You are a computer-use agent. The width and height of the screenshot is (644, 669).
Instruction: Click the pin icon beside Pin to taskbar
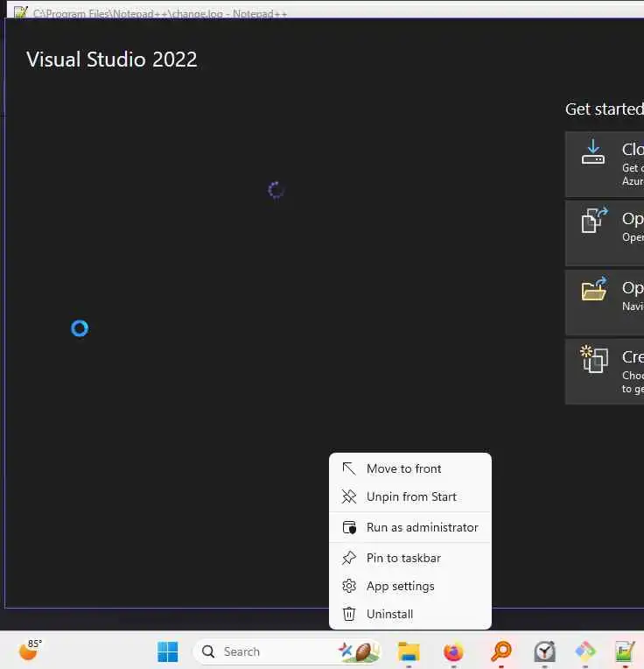[349, 558]
